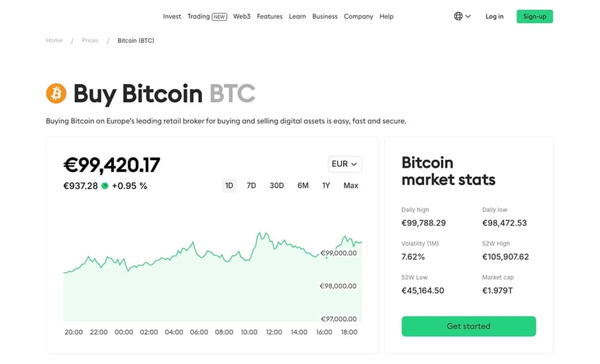
Task: Click the green price change indicator icon
Action: point(105,186)
